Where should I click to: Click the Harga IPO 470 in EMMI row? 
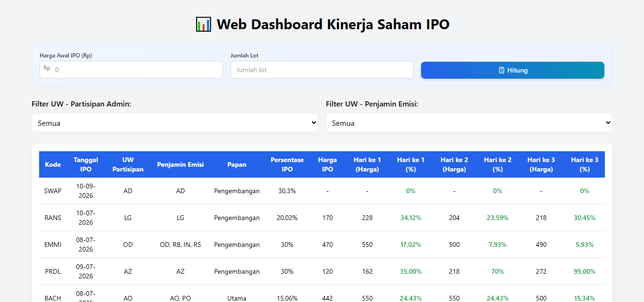tap(328, 245)
